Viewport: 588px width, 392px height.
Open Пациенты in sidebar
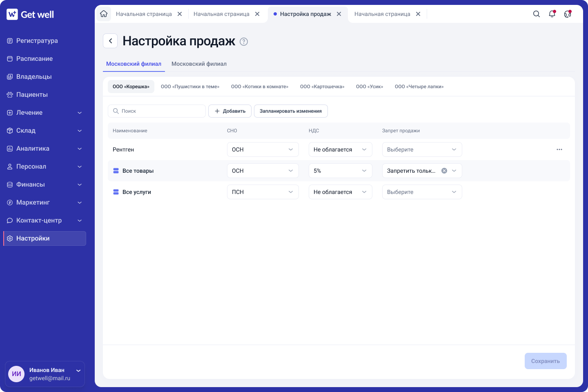45,95
